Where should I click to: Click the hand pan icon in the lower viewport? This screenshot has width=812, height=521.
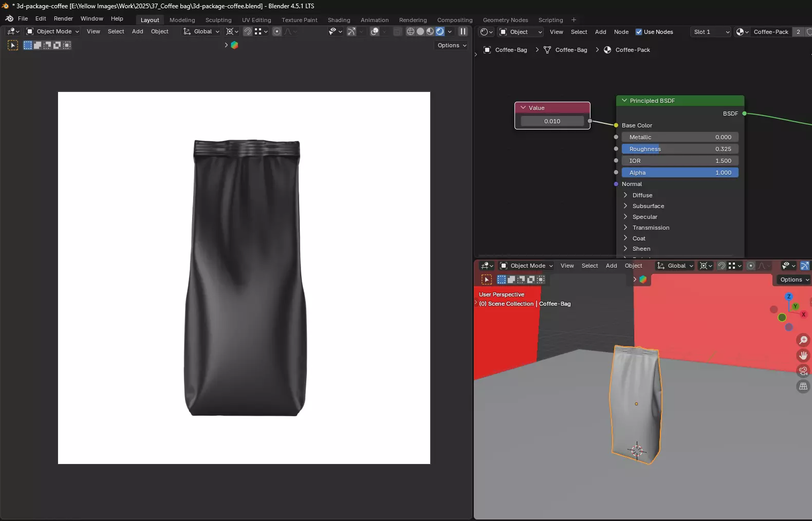point(803,356)
